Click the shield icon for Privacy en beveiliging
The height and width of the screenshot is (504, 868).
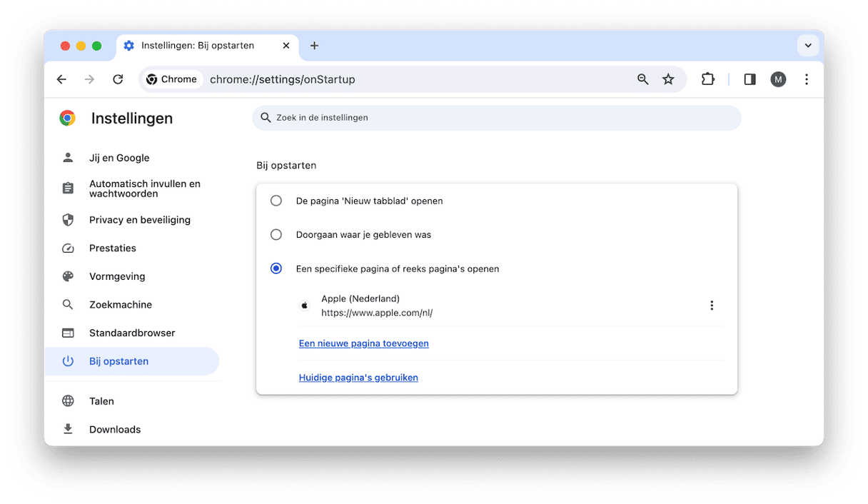(x=68, y=220)
